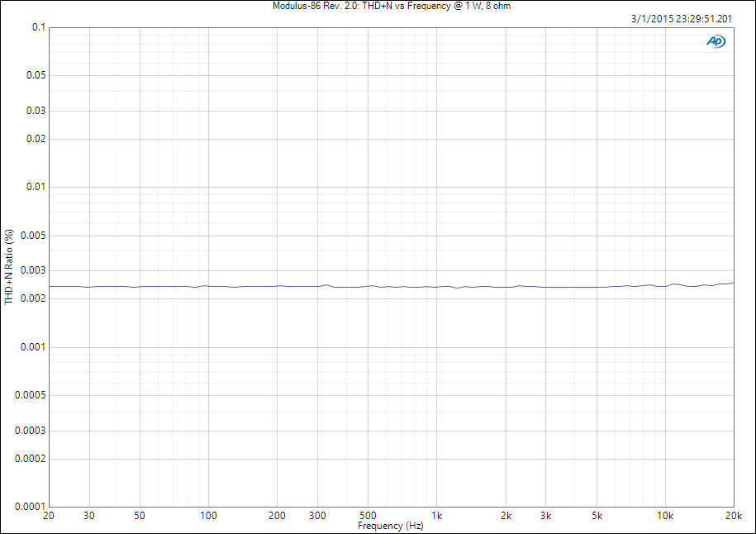The height and width of the screenshot is (534, 756).
Task: Click the Y-axis value 0.02
Action: pyautogui.click(x=36, y=138)
